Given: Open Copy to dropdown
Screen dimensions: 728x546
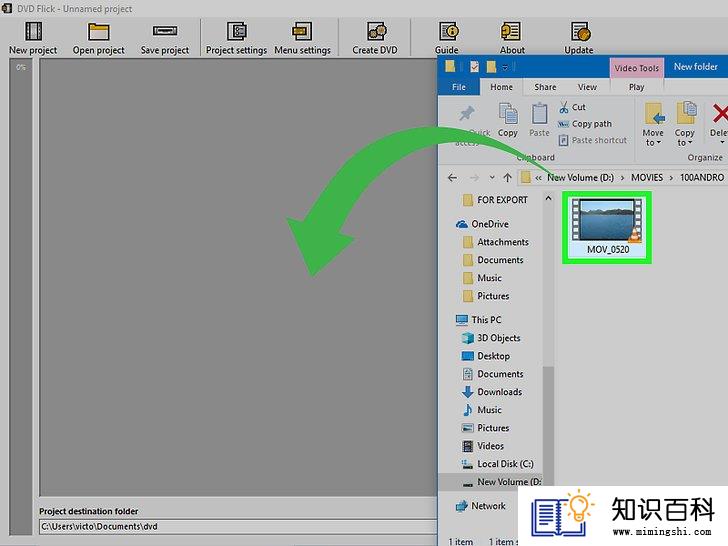Looking at the screenshot, I should (685, 124).
